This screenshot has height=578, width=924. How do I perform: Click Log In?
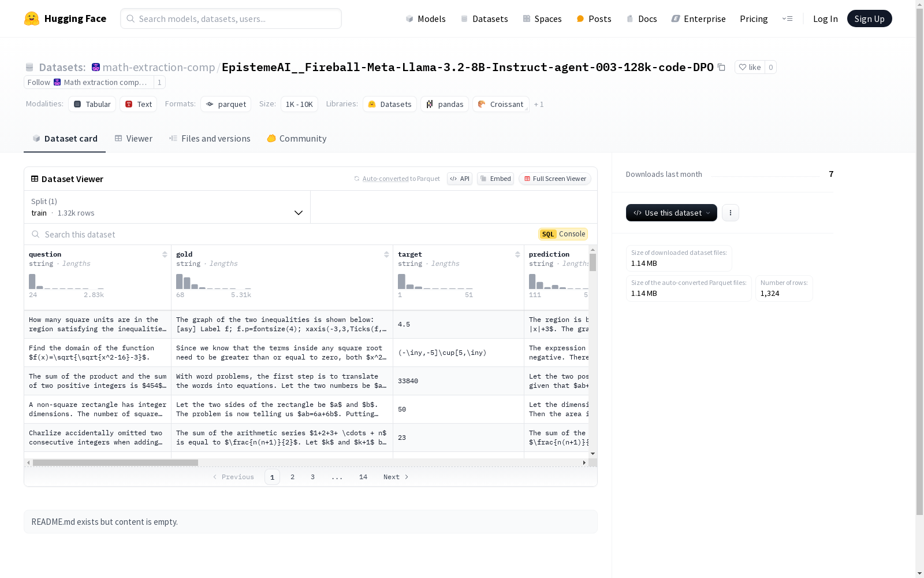point(825,18)
